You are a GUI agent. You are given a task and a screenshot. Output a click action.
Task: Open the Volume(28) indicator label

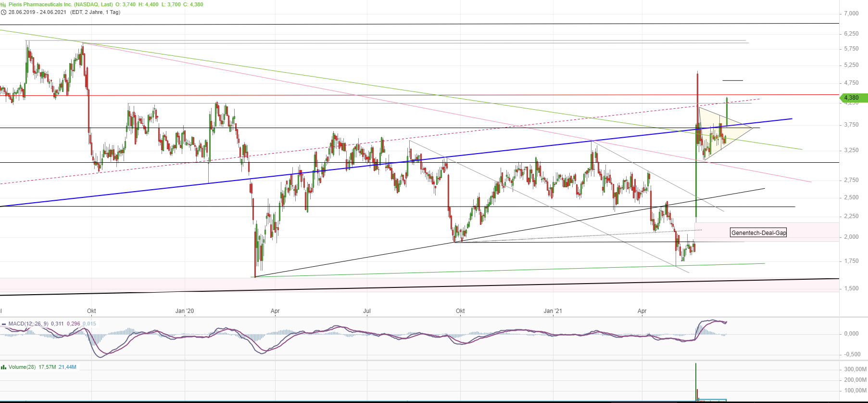tap(22, 367)
